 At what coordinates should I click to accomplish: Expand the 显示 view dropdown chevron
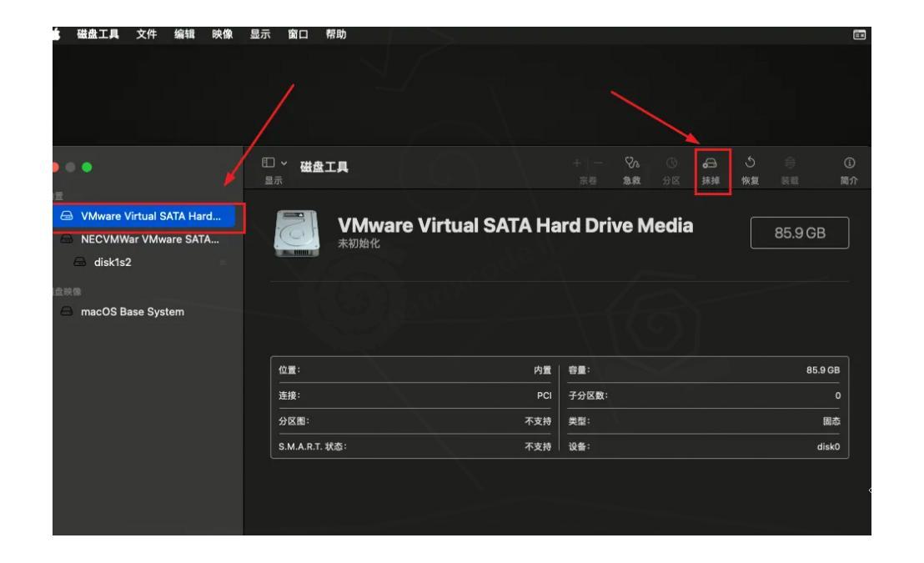point(284,163)
